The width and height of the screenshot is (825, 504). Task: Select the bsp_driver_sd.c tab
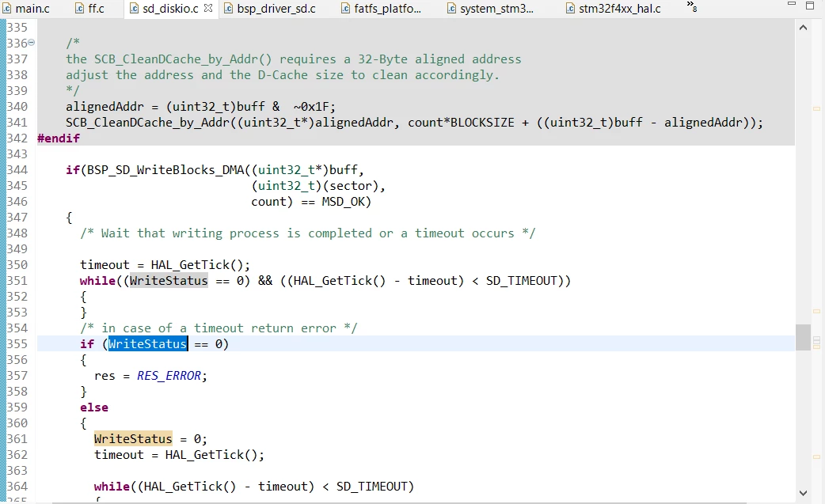click(269, 9)
